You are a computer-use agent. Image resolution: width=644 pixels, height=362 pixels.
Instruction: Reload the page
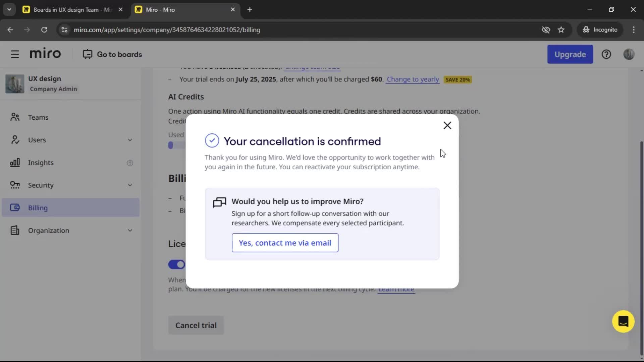point(44,30)
